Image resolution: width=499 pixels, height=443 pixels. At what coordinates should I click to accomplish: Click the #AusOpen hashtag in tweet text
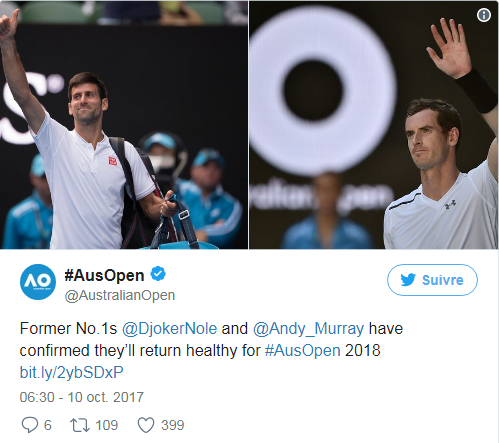coord(303,351)
